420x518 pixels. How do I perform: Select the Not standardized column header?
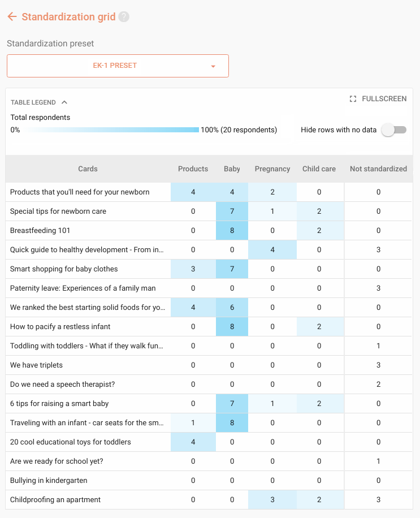378,169
